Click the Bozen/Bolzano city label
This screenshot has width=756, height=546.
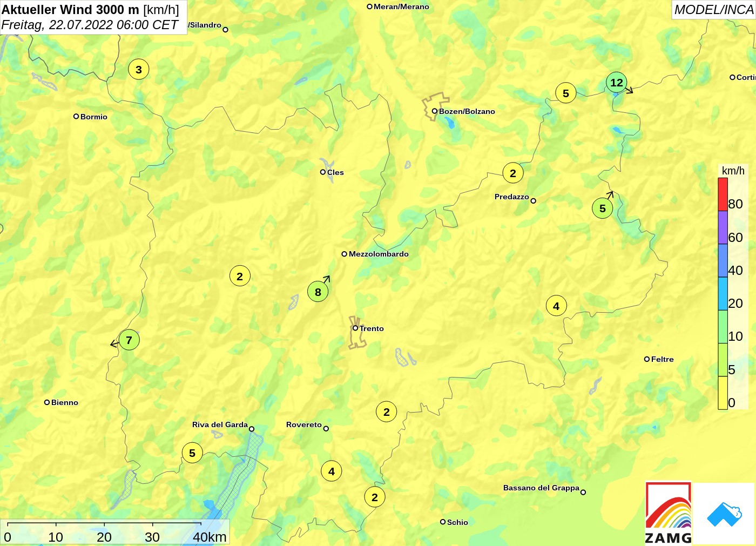(x=467, y=111)
